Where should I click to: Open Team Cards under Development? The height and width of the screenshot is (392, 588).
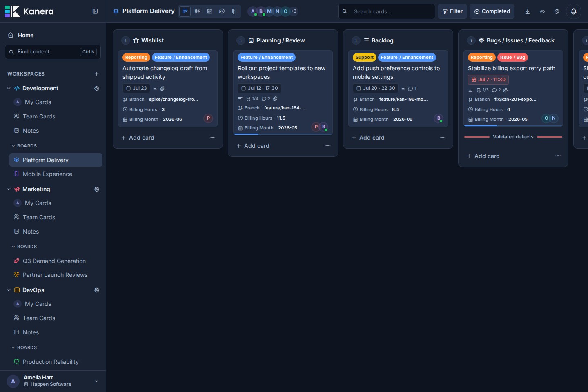pos(39,116)
